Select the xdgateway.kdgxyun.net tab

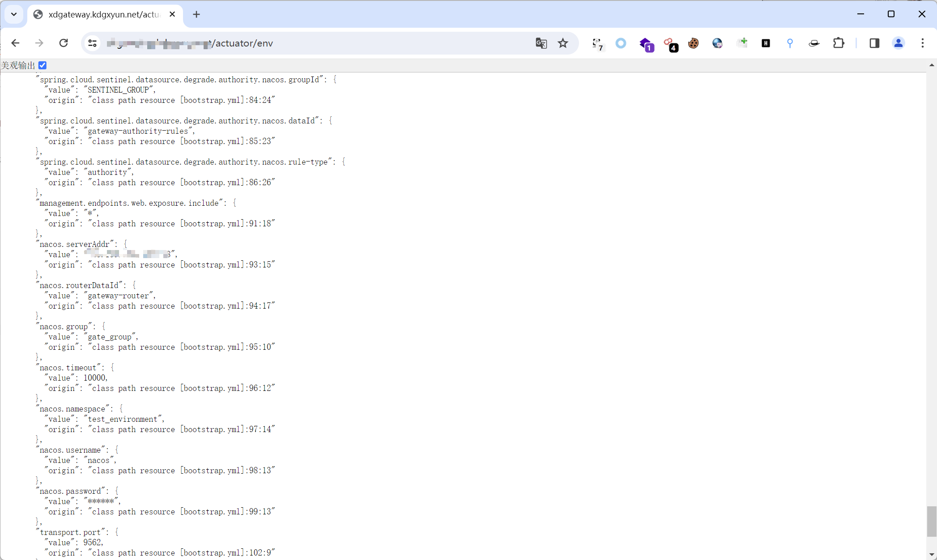tap(105, 14)
